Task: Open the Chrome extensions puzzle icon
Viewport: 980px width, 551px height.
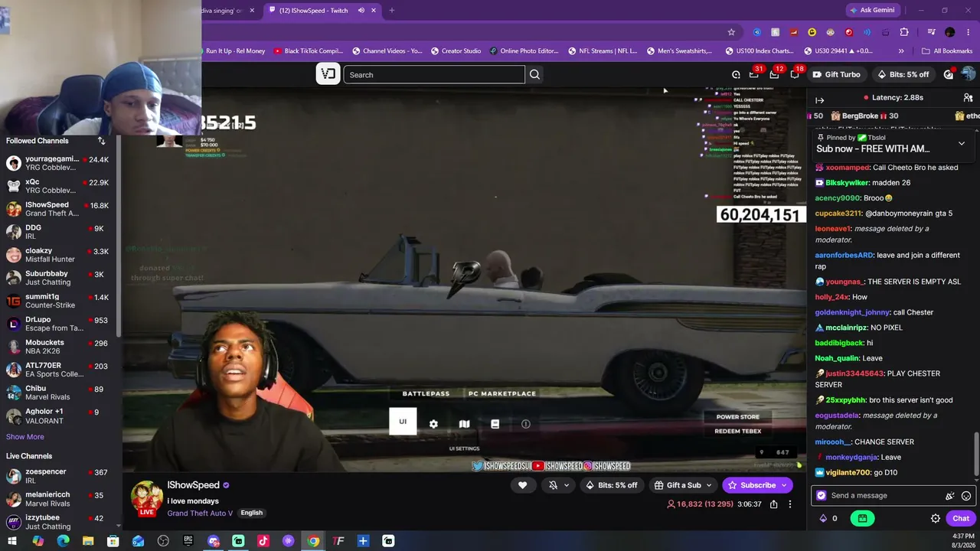Action: click(904, 32)
